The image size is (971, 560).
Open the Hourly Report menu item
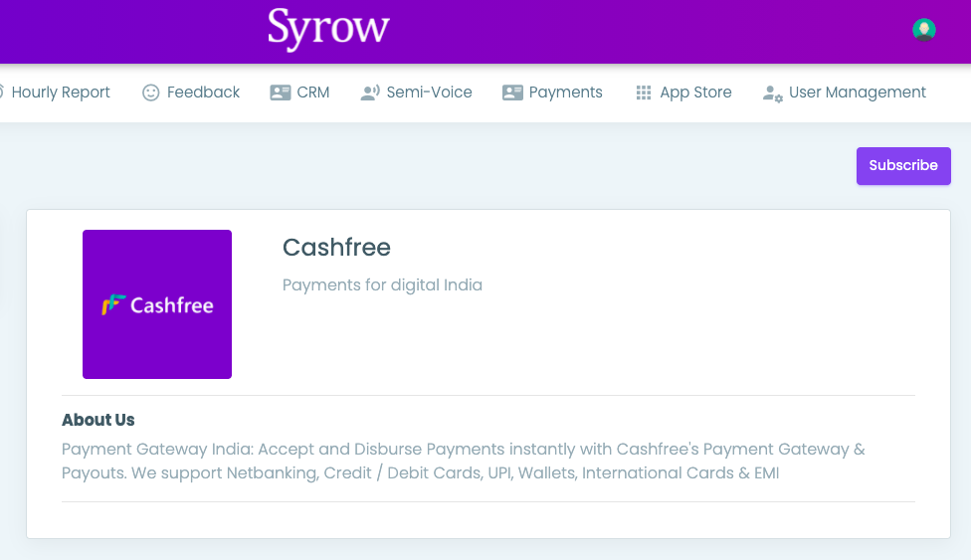coord(61,93)
